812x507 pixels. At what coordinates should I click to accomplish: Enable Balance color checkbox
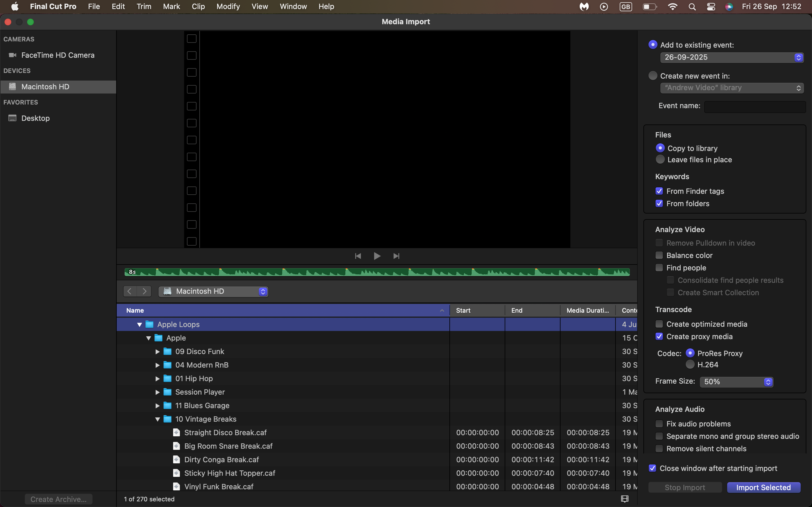(x=659, y=255)
